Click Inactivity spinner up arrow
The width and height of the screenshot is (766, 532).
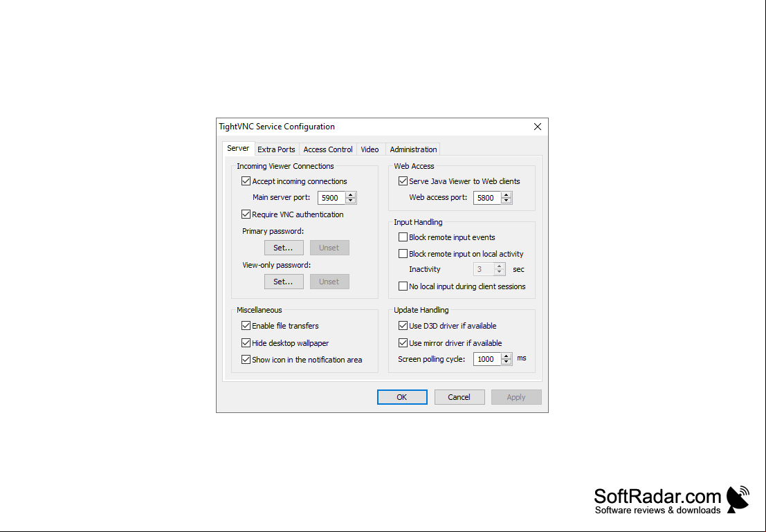[x=500, y=266]
